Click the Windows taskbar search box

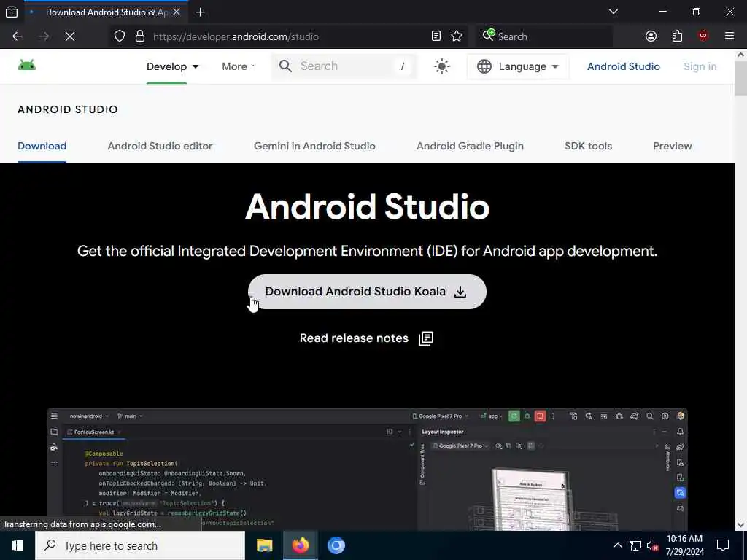point(140,545)
